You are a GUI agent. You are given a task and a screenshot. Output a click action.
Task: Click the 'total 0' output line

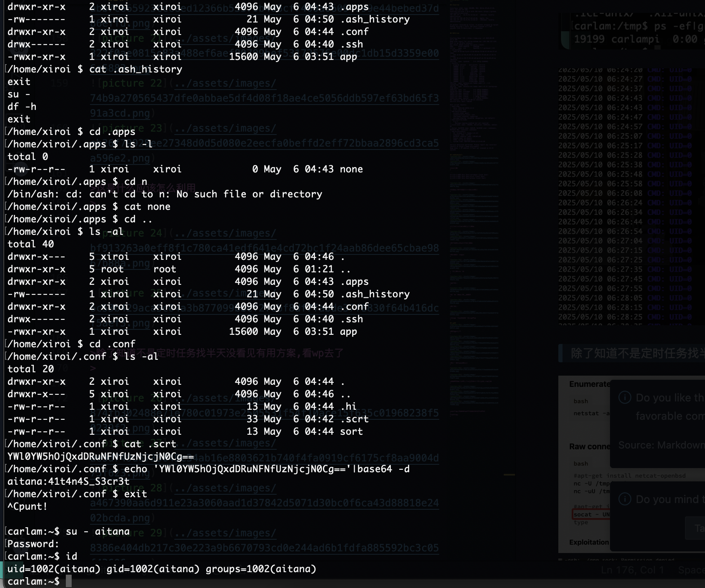point(28,157)
